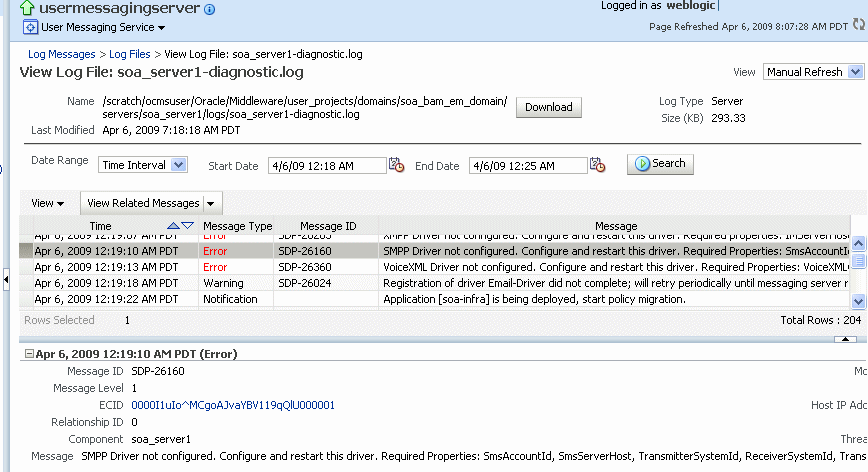Image resolution: width=868 pixels, height=472 pixels.
Task: Click the log file path name text
Action: [x=304, y=107]
